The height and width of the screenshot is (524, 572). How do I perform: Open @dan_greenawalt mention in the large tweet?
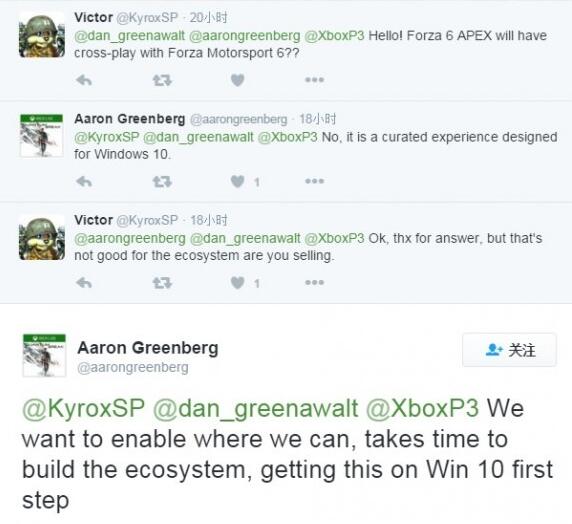(255, 409)
